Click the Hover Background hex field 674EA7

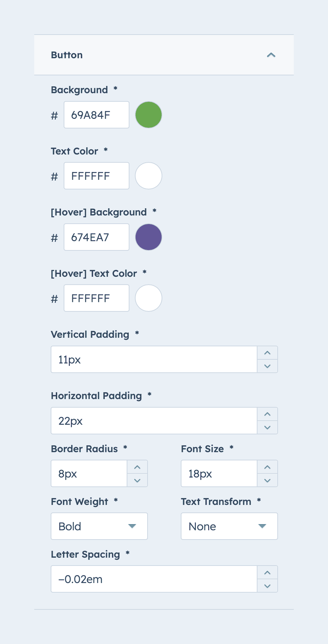point(96,237)
